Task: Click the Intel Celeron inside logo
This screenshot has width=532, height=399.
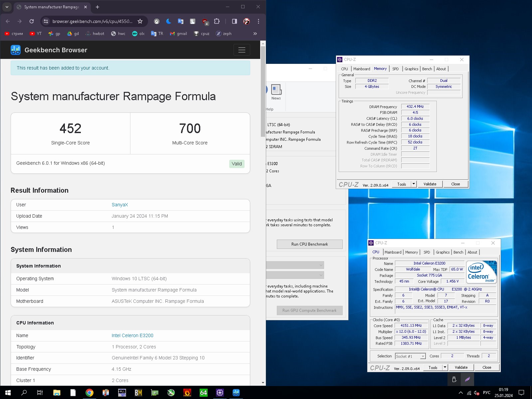Action: click(x=481, y=272)
